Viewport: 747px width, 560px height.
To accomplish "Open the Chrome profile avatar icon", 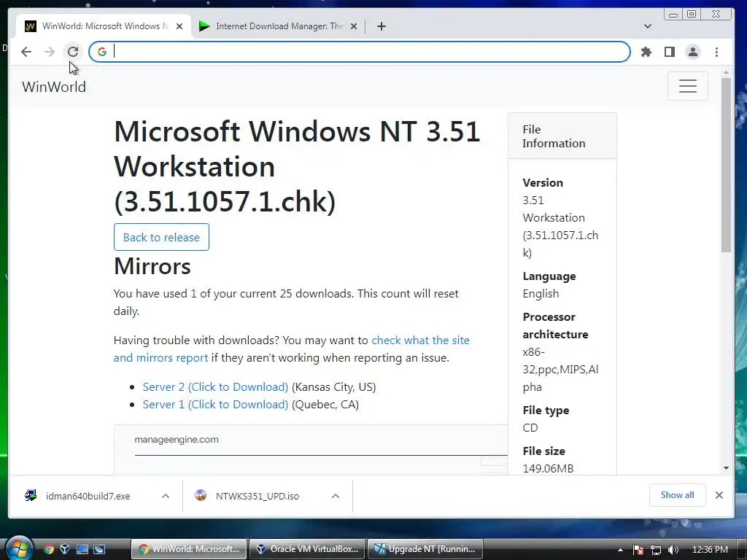I will (693, 52).
